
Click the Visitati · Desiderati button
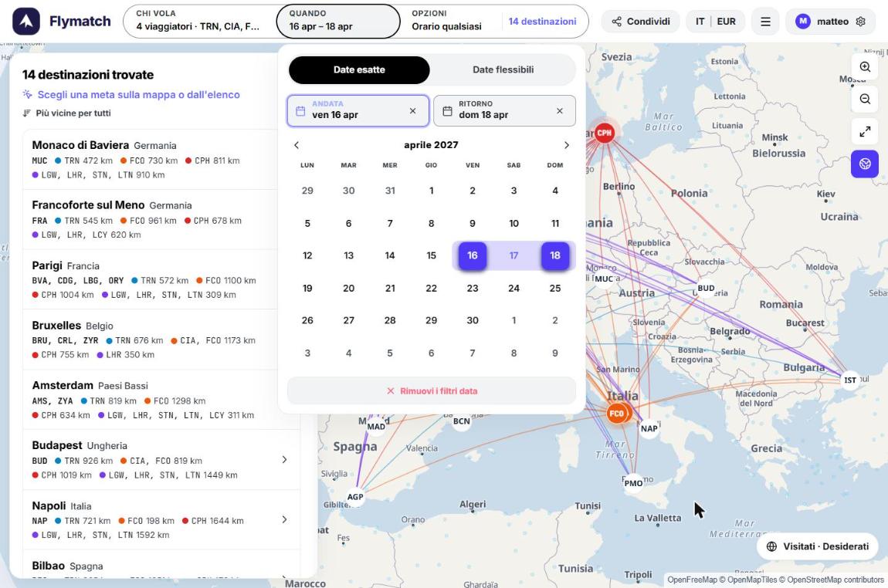click(818, 546)
